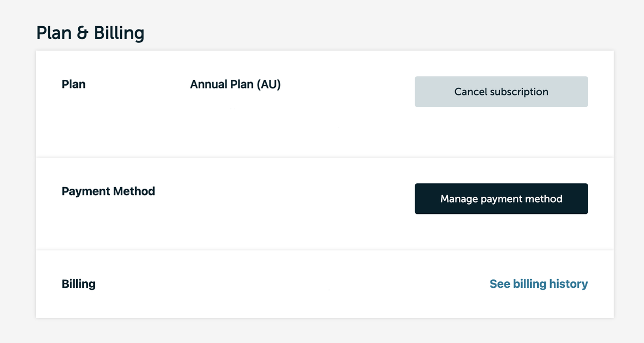This screenshot has width=644, height=343.
Task: Click the ampersand in the page title
Action: (x=82, y=33)
